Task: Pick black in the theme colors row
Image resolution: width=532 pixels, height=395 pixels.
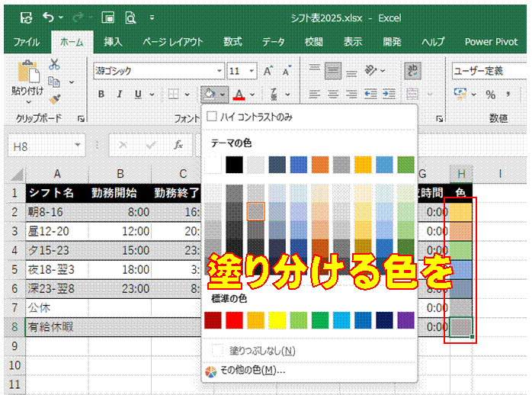Action: coord(234,165)
